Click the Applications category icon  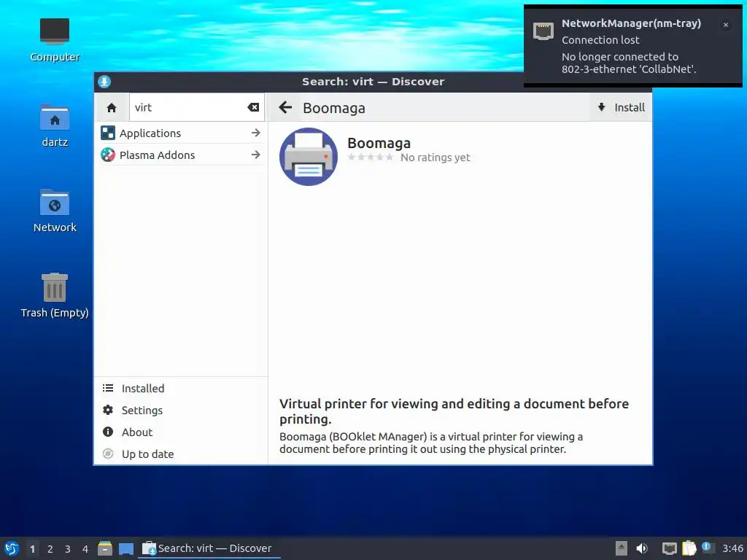pyautogui.click(x=108, y=133)
